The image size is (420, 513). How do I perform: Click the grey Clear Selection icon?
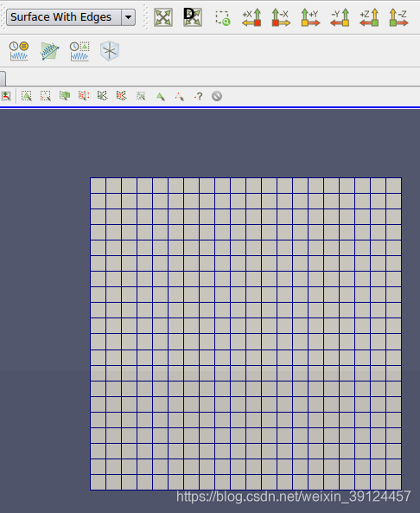217,96
